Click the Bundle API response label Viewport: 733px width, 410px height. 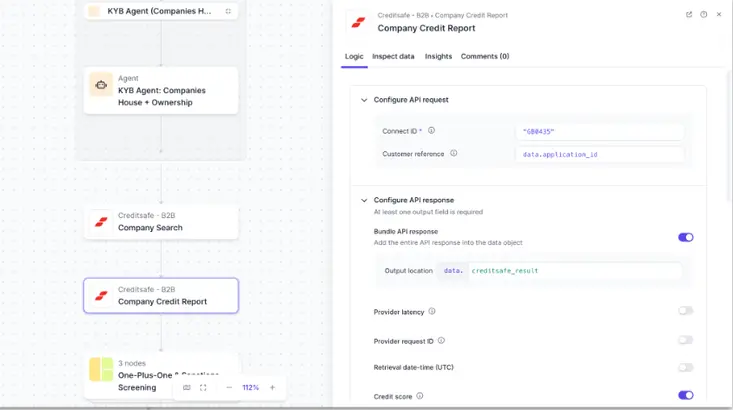click(405, 231)
